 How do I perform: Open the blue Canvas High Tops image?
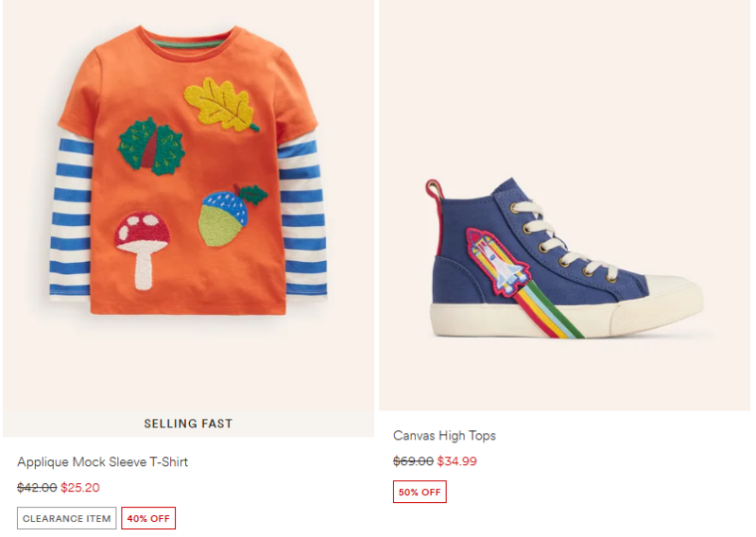coord(564,205)
